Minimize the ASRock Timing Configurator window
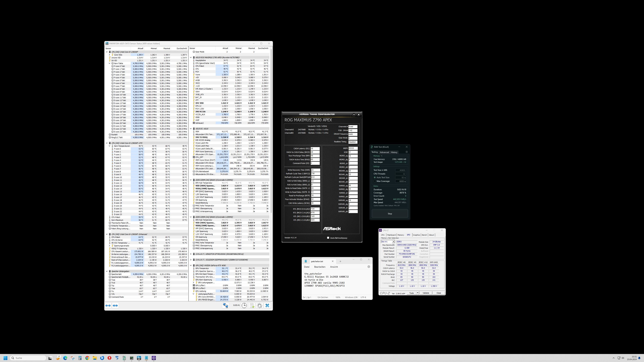This screenshot has width=644, height=362. click(354, 115)
